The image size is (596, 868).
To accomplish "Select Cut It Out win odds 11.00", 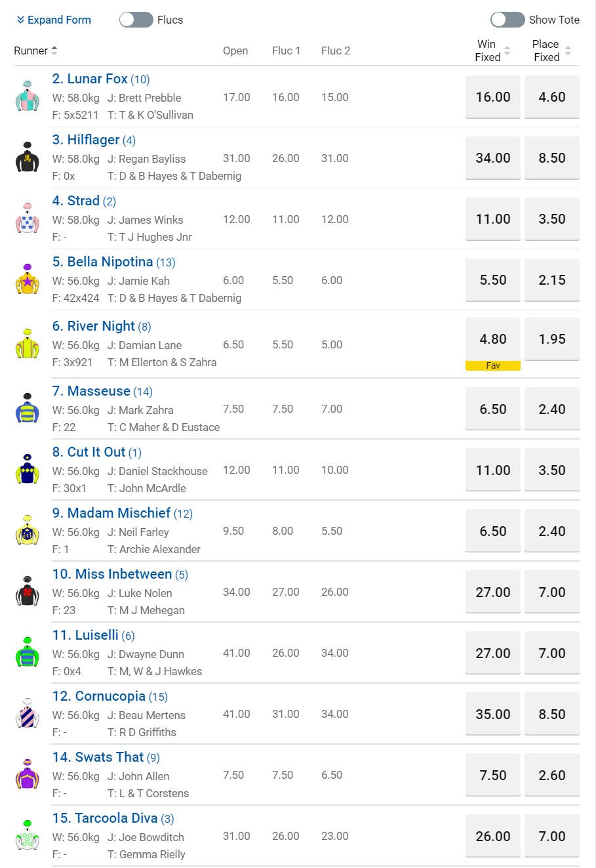I will pyautogui.click(x=493, y=470).
